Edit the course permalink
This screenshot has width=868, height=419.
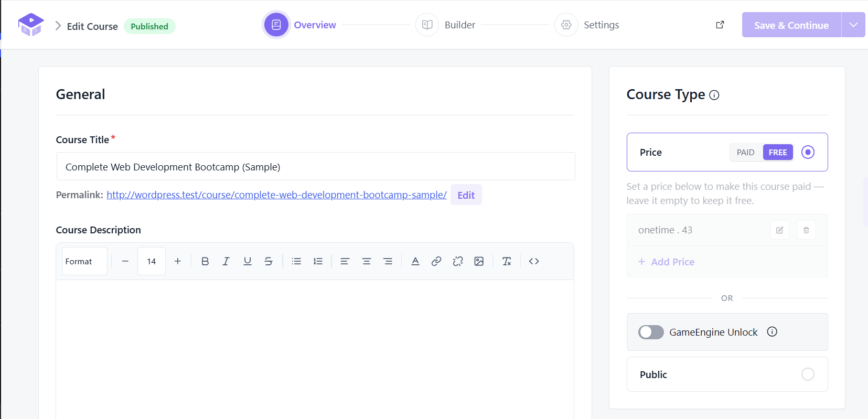coord(466,195)
